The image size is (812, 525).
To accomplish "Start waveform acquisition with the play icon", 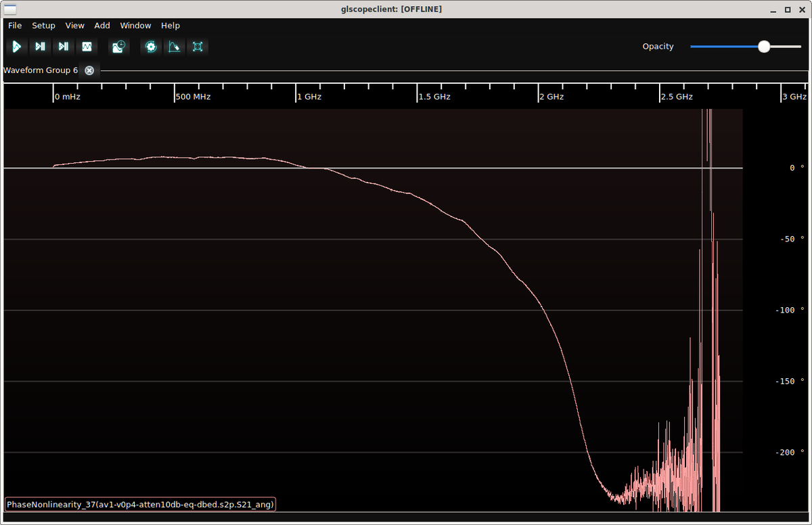I will 16,47.
